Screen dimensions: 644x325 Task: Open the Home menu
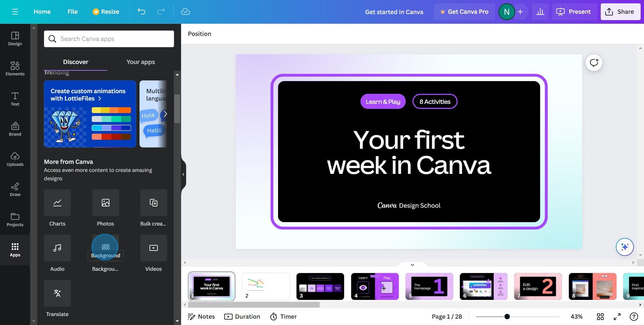(42, 12)
